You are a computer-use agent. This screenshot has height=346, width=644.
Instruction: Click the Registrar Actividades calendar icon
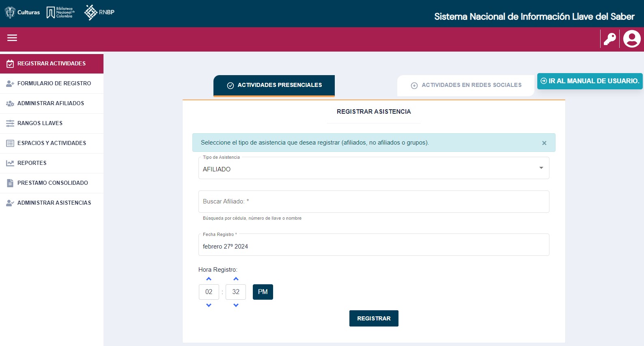10,64
